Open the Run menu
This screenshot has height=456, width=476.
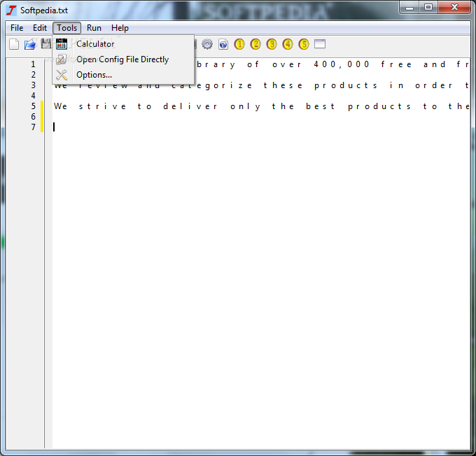click(x=94, y=28)
